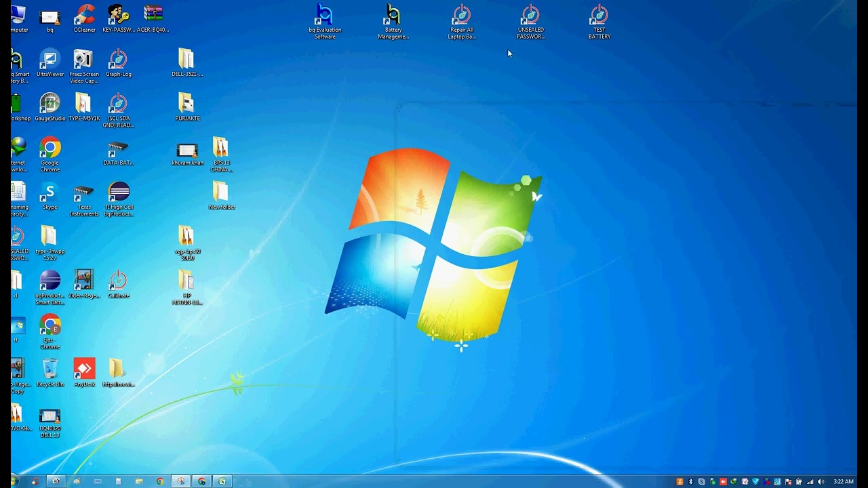Open the BPS 13 CHINA... folder
Viewport: 868px width, 488px height.
coord(221,155)
